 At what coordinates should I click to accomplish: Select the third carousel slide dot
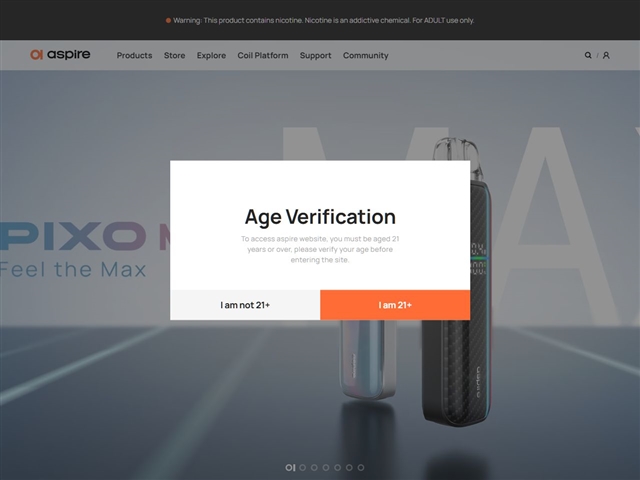coord(314,468)
